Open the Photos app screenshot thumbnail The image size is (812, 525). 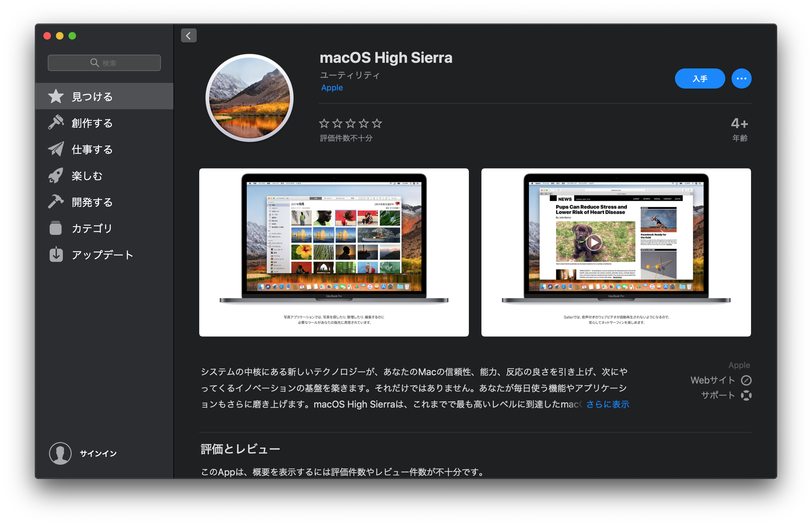tap(334, 252)
